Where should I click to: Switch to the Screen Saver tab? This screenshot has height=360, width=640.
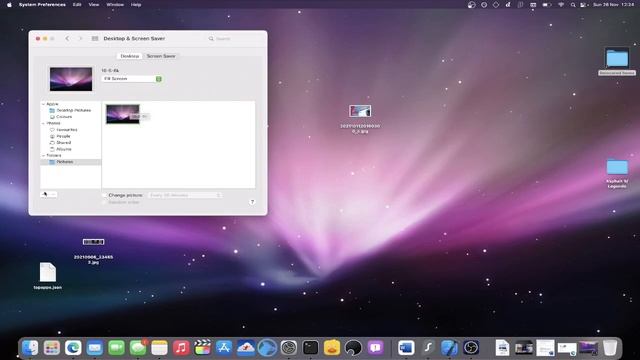click(x=161, y=56)
